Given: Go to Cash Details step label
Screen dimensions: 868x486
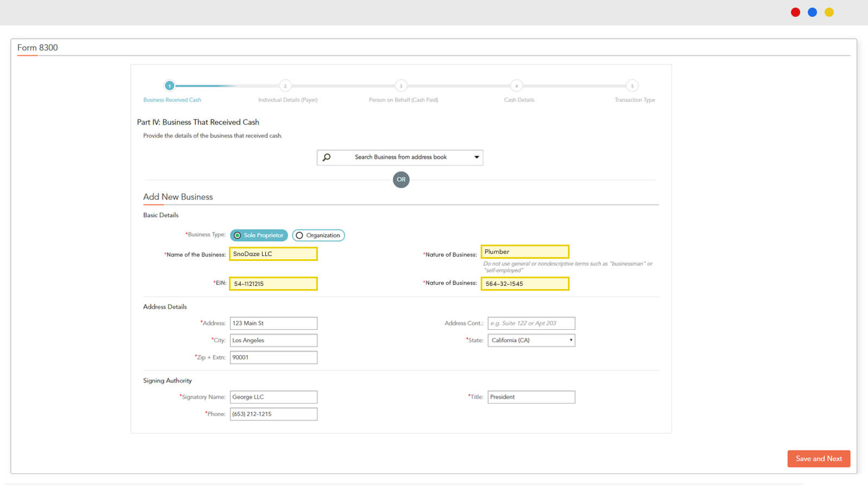Looking at the screenshot, I should pos(519,100).
